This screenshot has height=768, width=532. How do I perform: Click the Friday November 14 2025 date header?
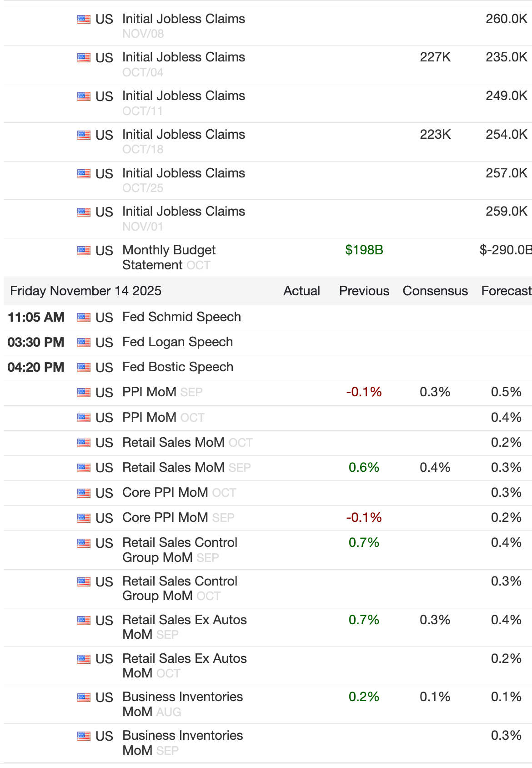click(x=85, y=291)
